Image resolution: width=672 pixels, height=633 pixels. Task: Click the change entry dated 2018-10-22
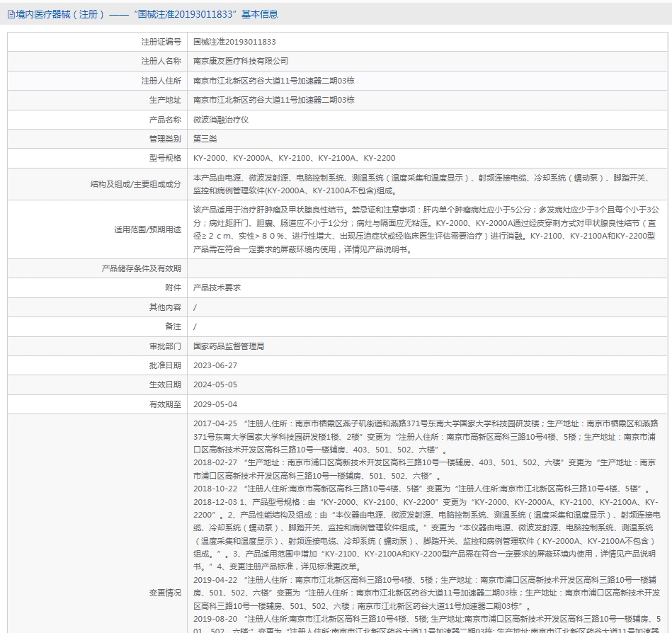[422, 489]
